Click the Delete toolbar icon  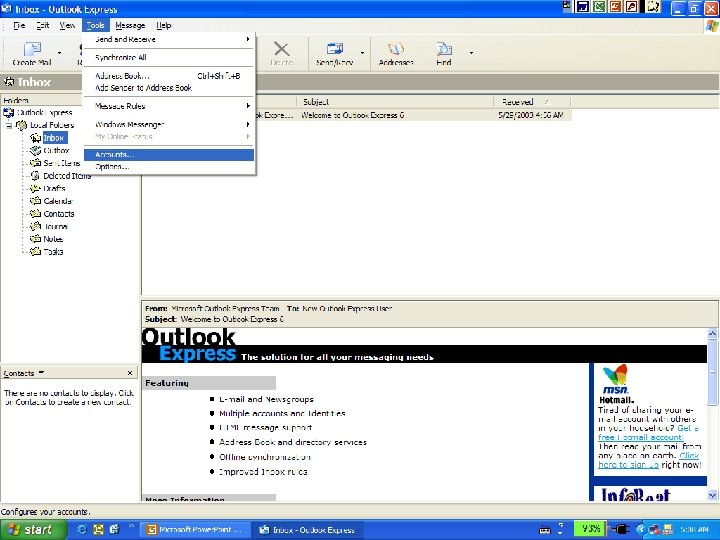tap(281, 53)
